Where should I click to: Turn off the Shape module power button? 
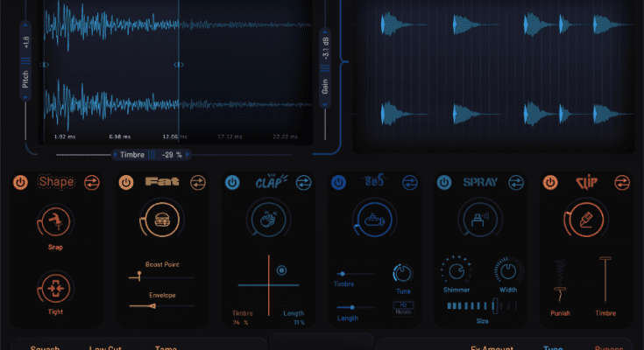(21, 183)
